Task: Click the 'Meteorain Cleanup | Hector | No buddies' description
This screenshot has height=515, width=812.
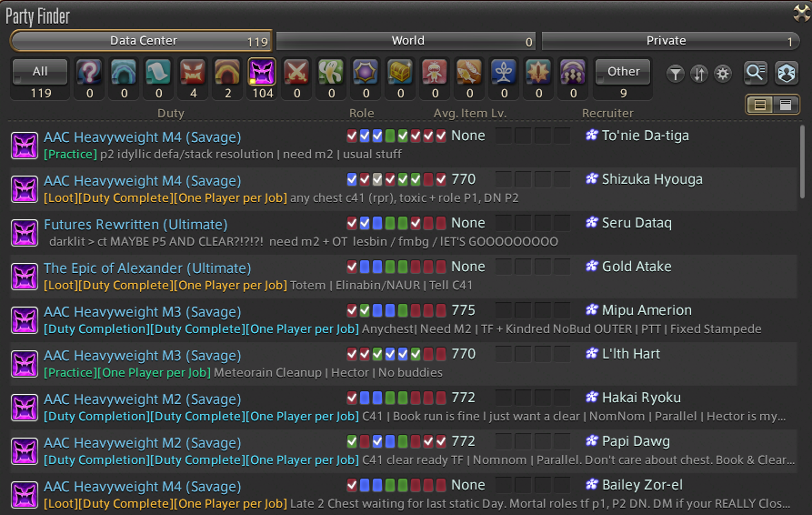Action: (328, 372)
